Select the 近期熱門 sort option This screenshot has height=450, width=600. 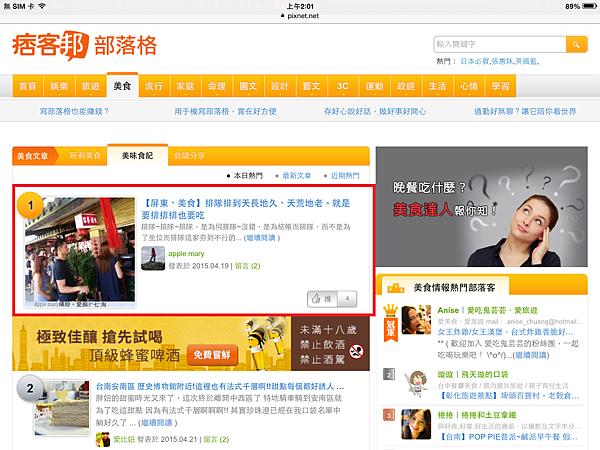345,176
